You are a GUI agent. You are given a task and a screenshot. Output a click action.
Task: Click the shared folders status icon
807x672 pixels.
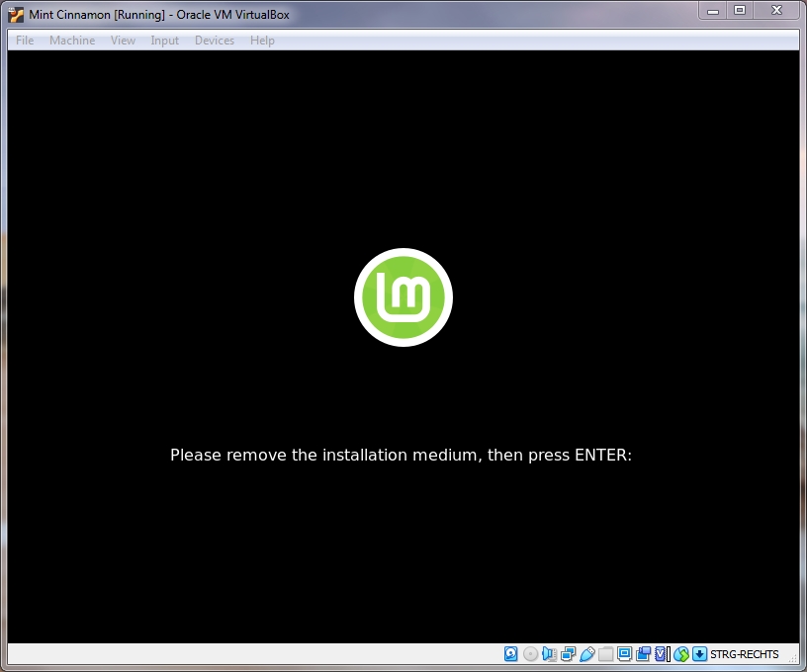606,654
